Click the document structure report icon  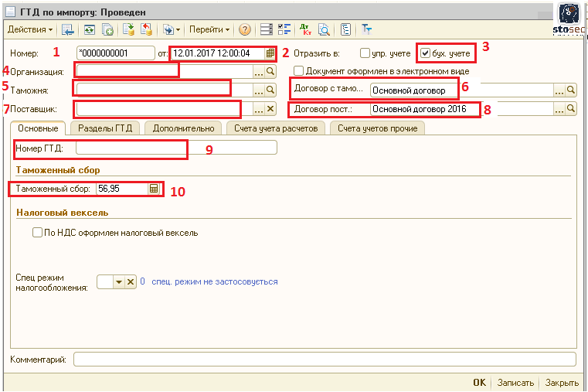345,29
